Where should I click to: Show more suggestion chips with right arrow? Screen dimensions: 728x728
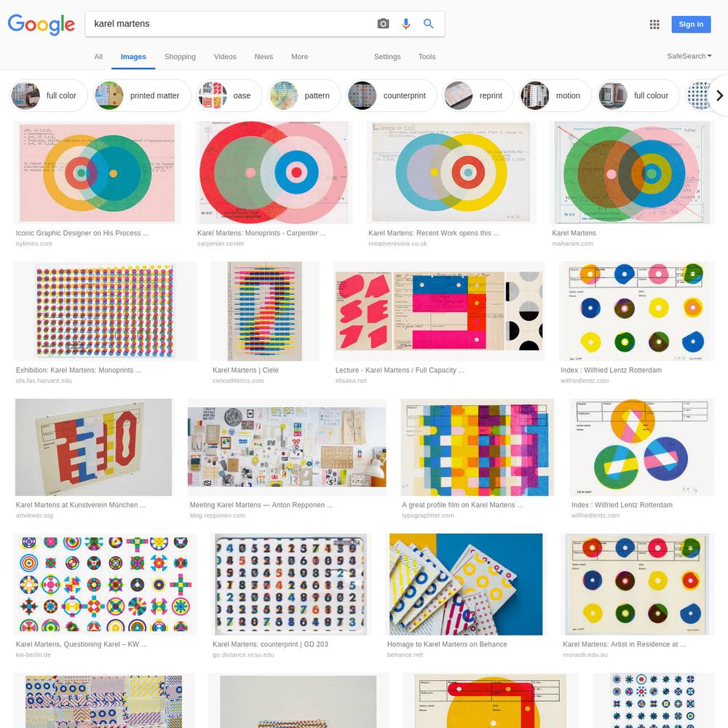[x=719, y=95]
